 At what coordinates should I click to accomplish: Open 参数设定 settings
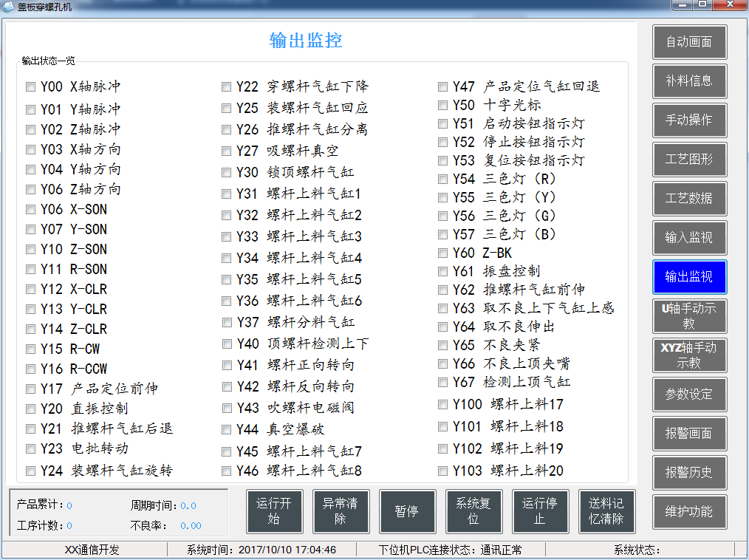tap(689, 395)
